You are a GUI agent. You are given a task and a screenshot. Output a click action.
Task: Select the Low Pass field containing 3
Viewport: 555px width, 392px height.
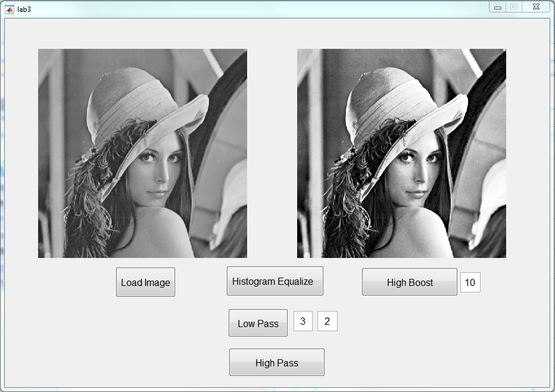[x=303, y=322]
